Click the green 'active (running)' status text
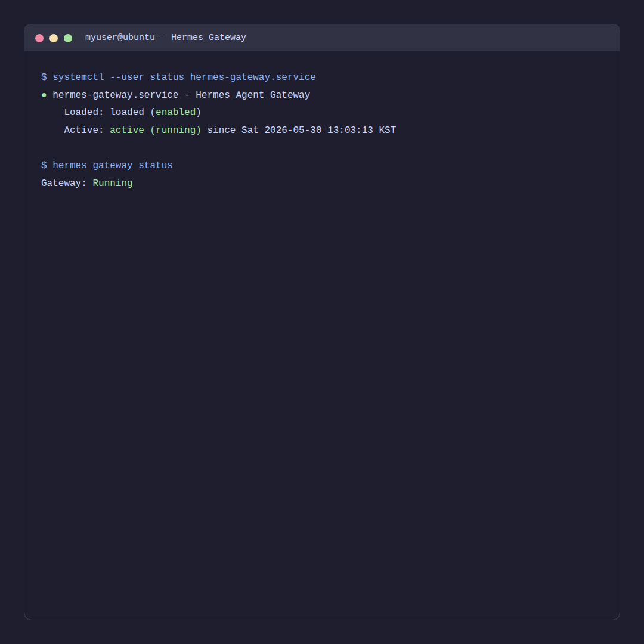The image size is (644, 644). 156,130
